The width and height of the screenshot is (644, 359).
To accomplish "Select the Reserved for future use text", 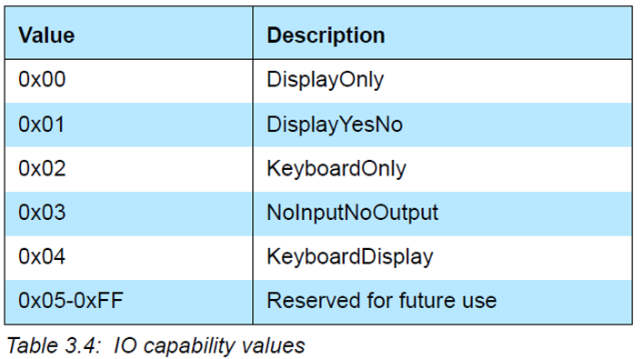I will click(381, 301).
